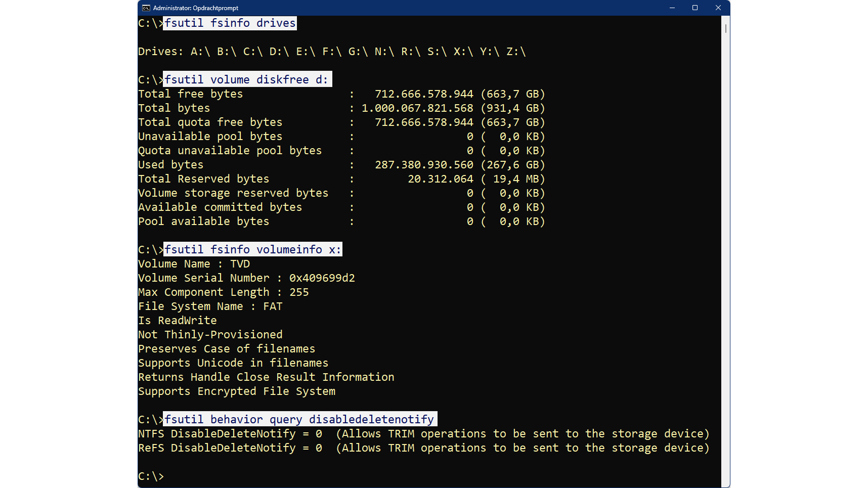Click the 'fsutil behavior query disabledeletenotify' command
The width and height of the screenshot is (868, 488).
(x=299, y=420)
